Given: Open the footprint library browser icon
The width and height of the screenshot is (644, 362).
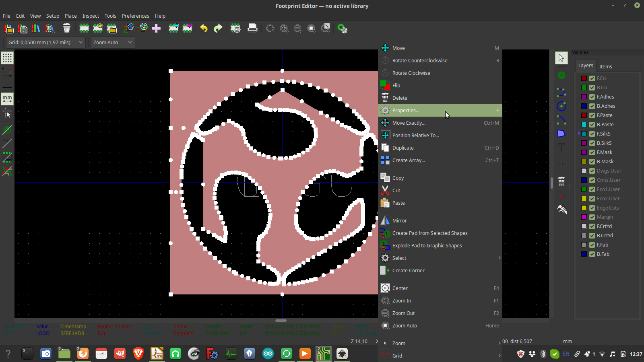Looking at the screenshot, I should [x=50, y=29].
